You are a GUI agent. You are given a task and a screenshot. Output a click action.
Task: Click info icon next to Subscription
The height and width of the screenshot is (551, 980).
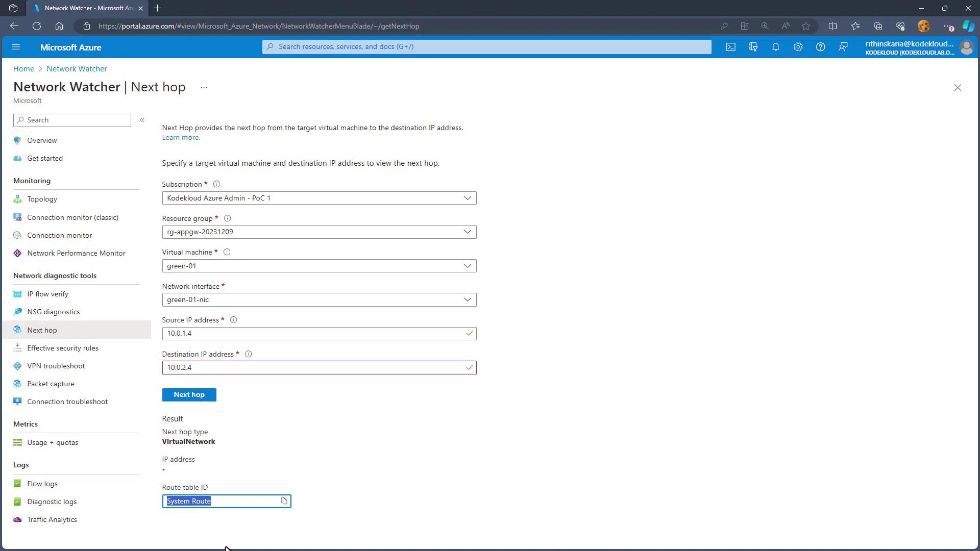pyautogui.click(x=216, y=184)
